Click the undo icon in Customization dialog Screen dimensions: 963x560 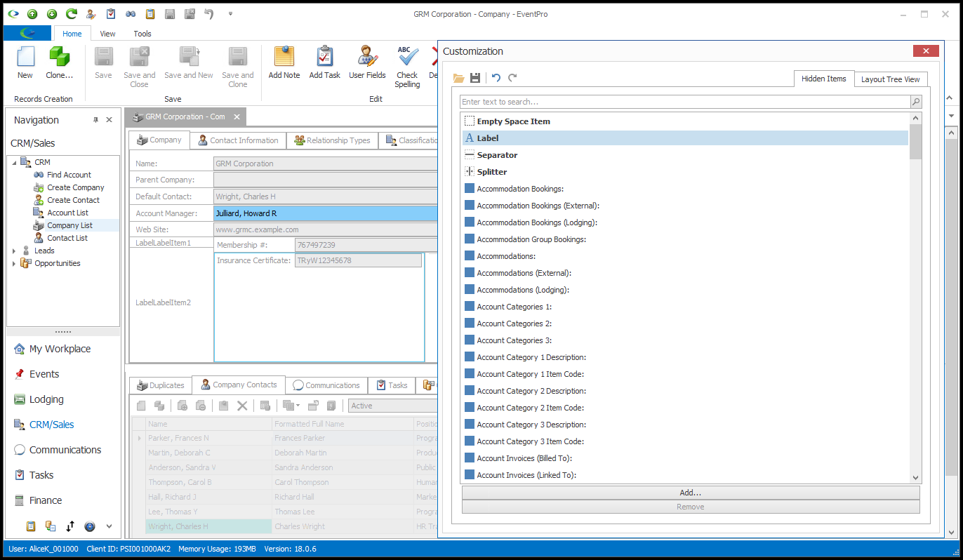[x=496, y=78]
